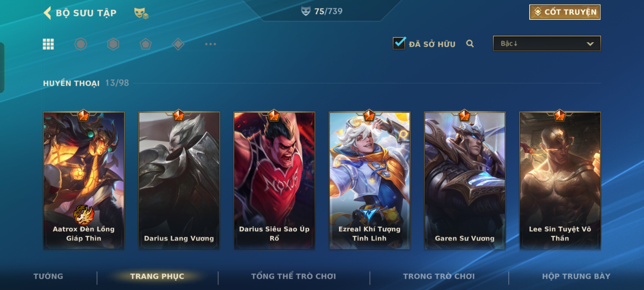
Task: Switch to the Tướng tab
Action: click(48, 276)
